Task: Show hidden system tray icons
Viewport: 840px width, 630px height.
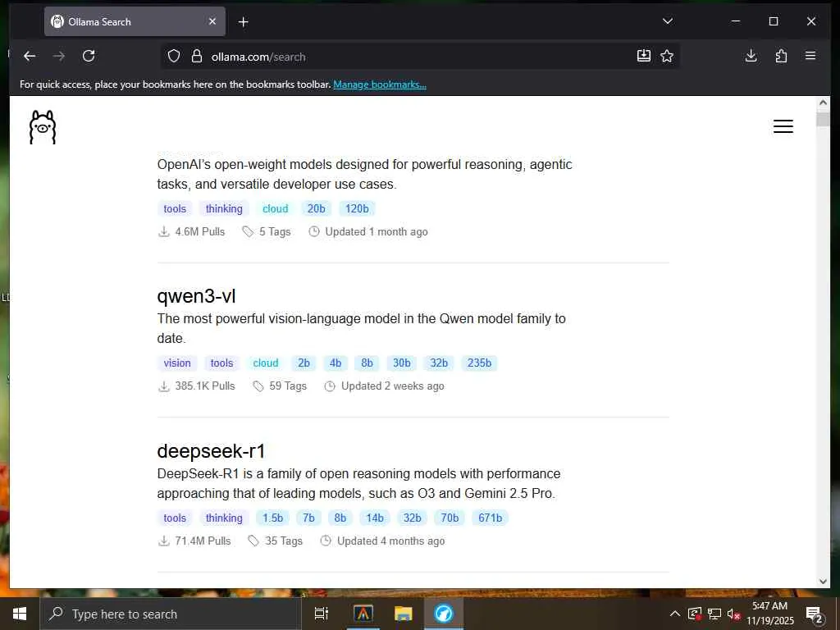Action: click(675, 614)
